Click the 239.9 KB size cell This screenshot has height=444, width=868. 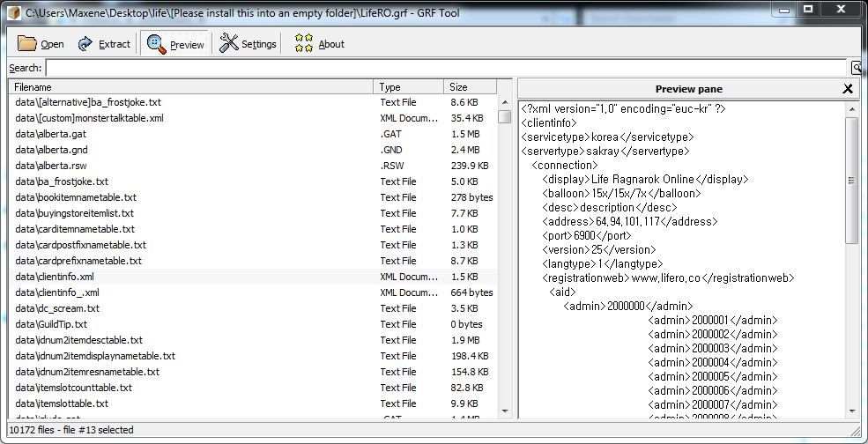[470, 166]
